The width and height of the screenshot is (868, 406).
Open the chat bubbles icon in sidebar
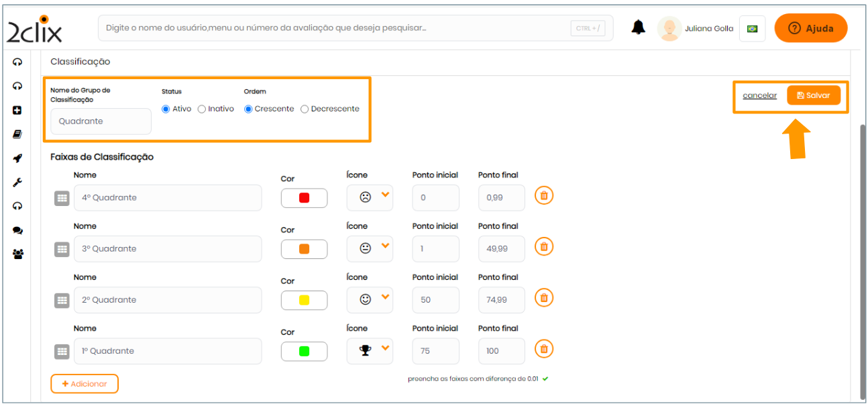coord(17,230)
